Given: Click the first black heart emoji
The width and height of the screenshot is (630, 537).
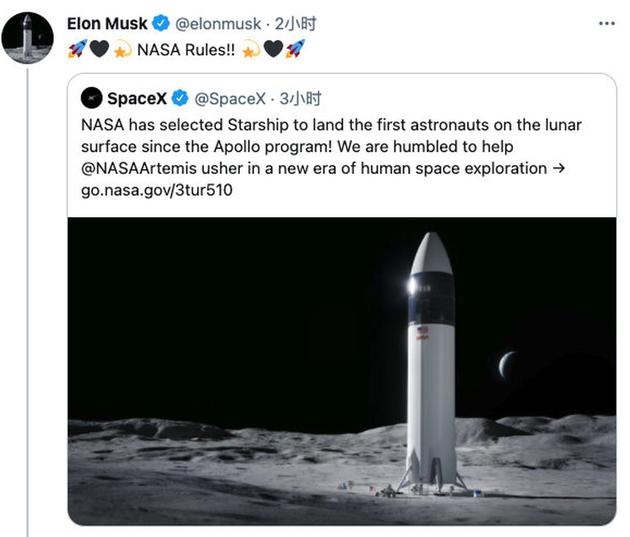Looking at the screenshot, I should [x=99, y=49].
